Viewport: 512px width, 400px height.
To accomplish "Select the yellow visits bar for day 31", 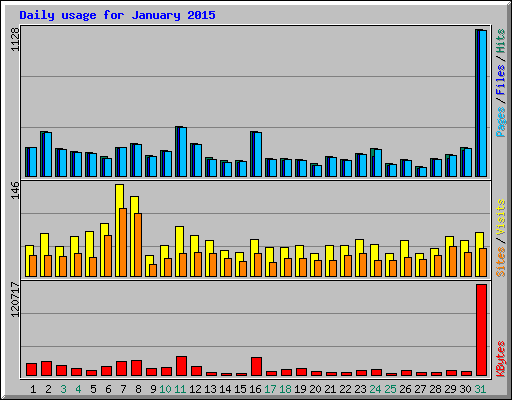I will click(480, 254).
